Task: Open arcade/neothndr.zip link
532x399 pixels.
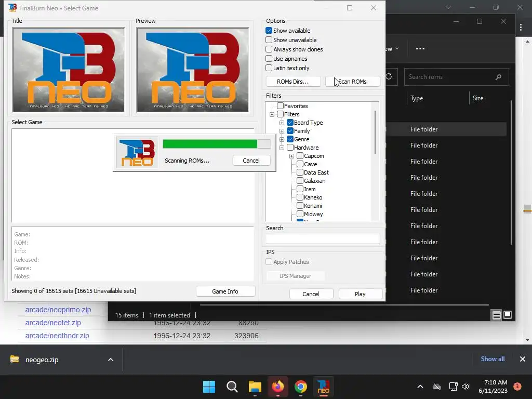Action: coord(57,336)
